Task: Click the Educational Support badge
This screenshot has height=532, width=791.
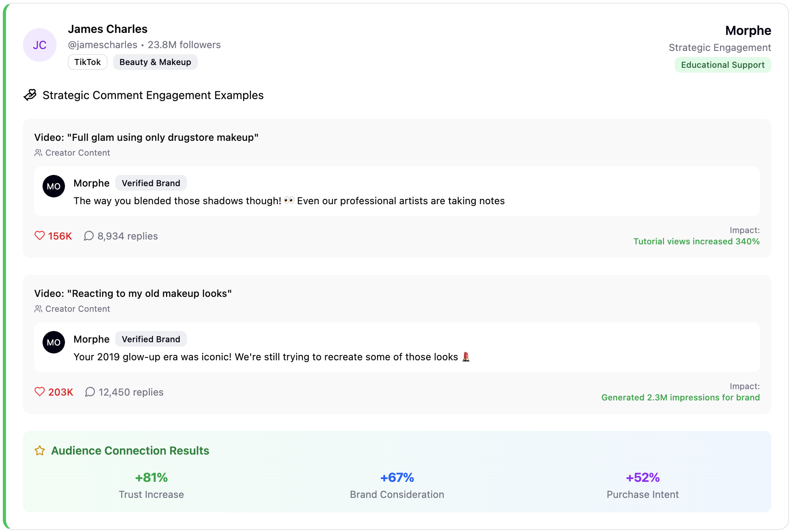Action: 722,65
